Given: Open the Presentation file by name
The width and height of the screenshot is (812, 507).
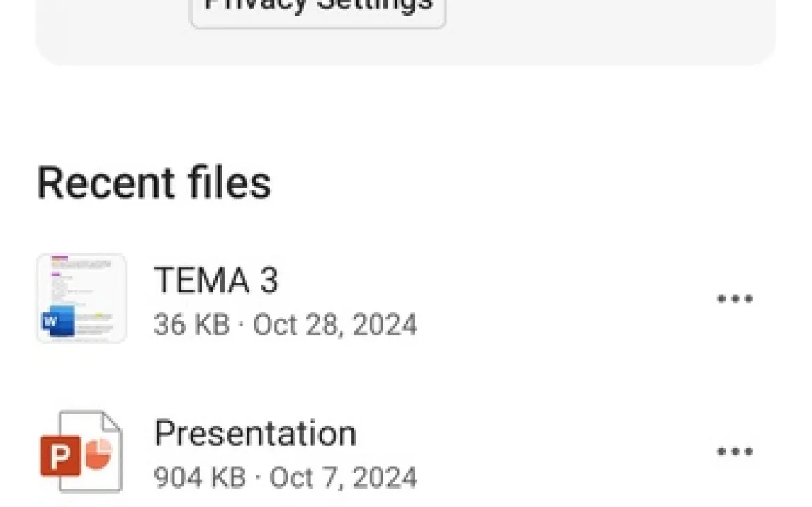Looking at the screenshot, I should [255, 433].
